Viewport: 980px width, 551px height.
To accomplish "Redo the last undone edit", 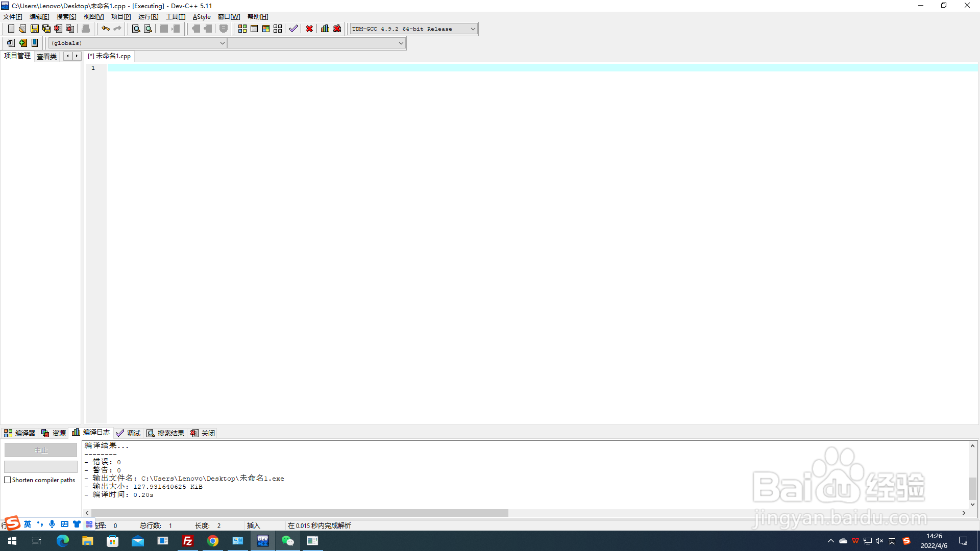I will 117,29.
